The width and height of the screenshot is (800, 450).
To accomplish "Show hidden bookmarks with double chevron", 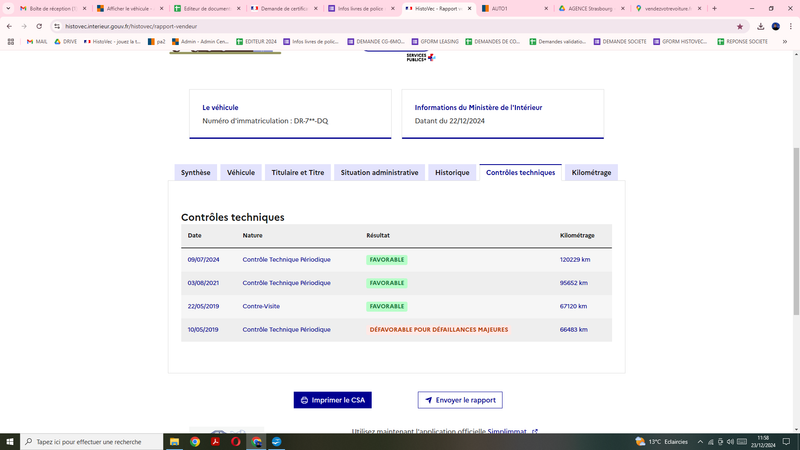I will point(785,42).
